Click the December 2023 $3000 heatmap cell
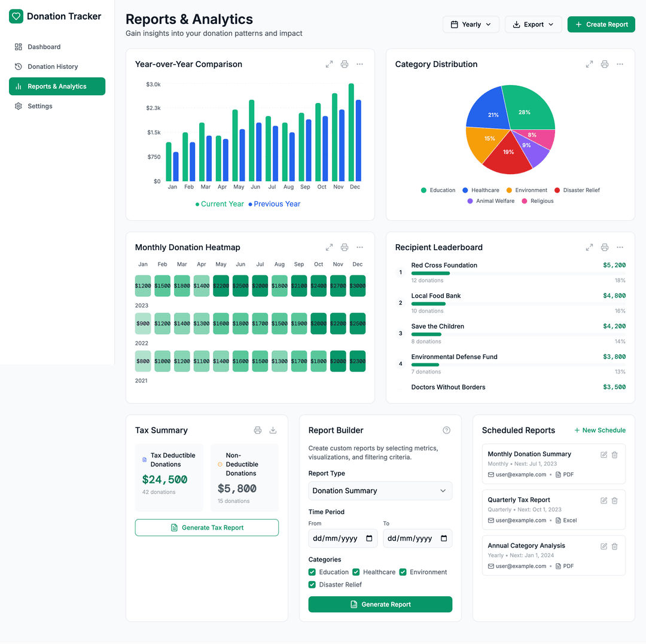 (x=357, y=286)
